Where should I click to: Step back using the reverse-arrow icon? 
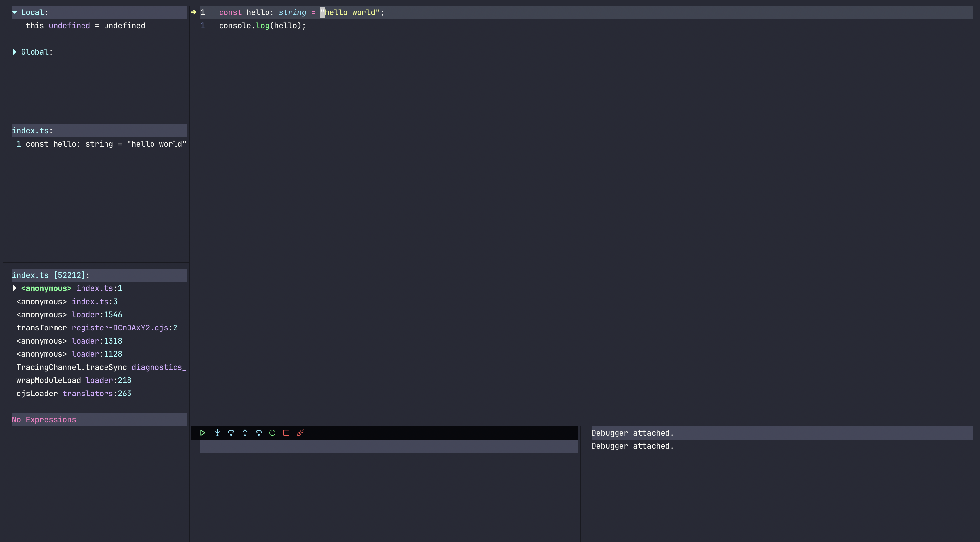tap(259, 433)
